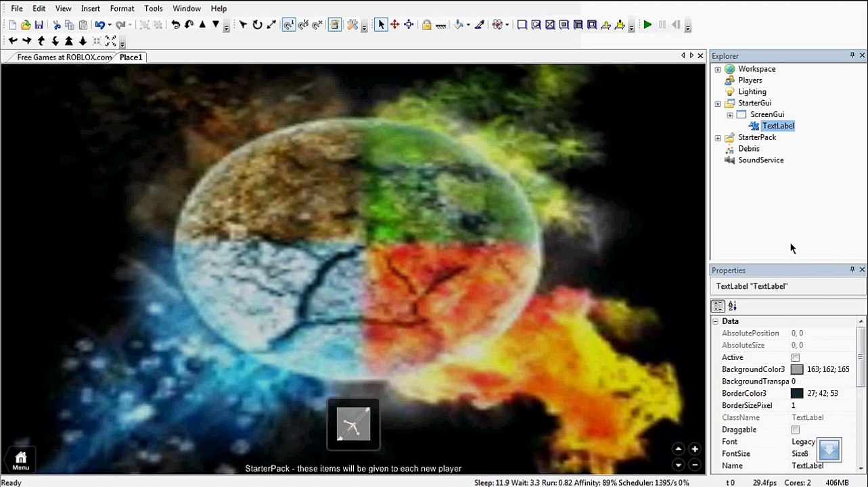Viewport: 868px width, 487px height.
Task: Click the Zoom Extents icon
Action: coord(111,41)
